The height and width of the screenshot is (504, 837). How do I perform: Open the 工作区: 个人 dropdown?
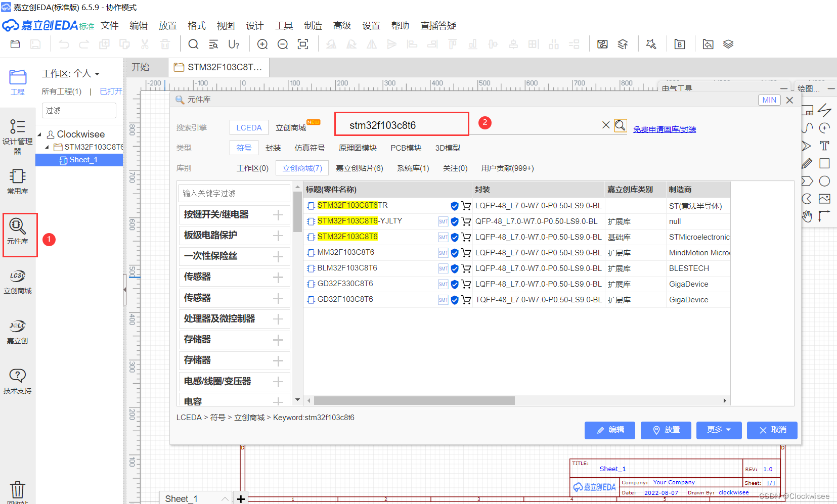(x=71, y=74)
